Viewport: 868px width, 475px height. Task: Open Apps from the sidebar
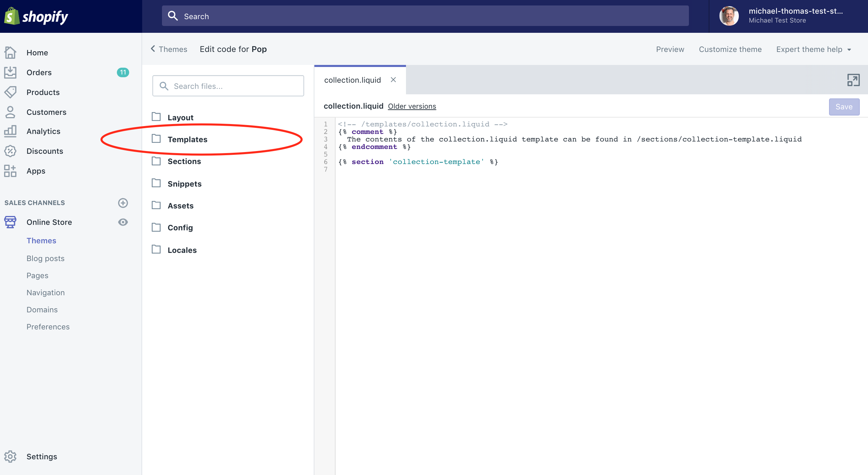pyautogui.click(x=36, y=171)
